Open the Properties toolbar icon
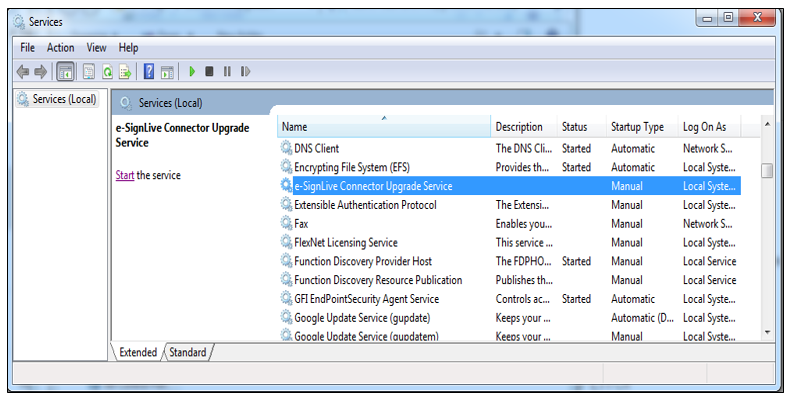 tap(89, 72)
